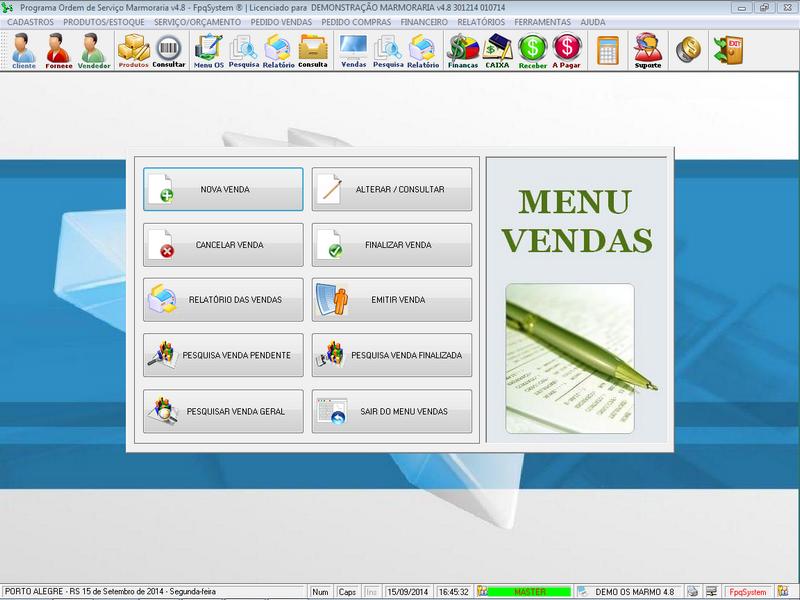
Task: Click the EMITIR VENDA button
Action: pos(392,300)
